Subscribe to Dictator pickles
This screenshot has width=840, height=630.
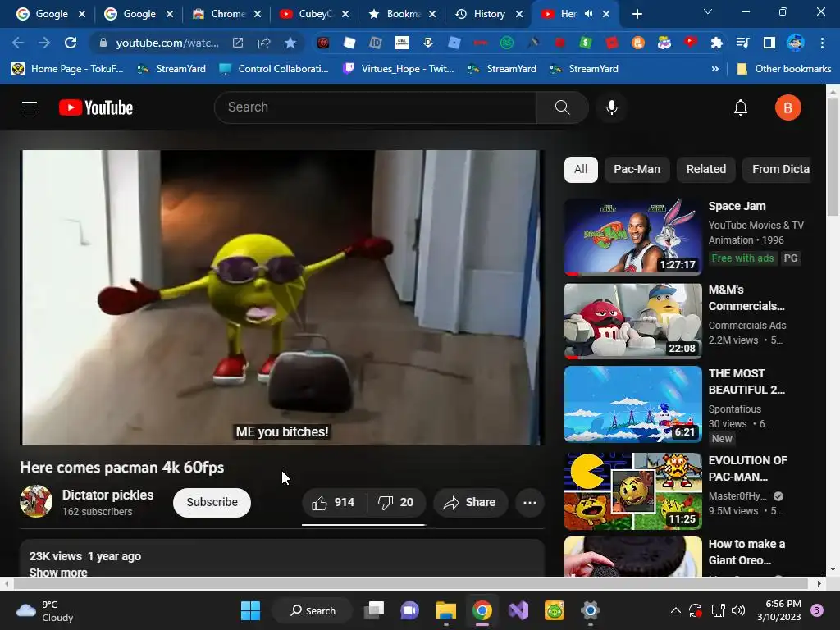click(212, 503)
